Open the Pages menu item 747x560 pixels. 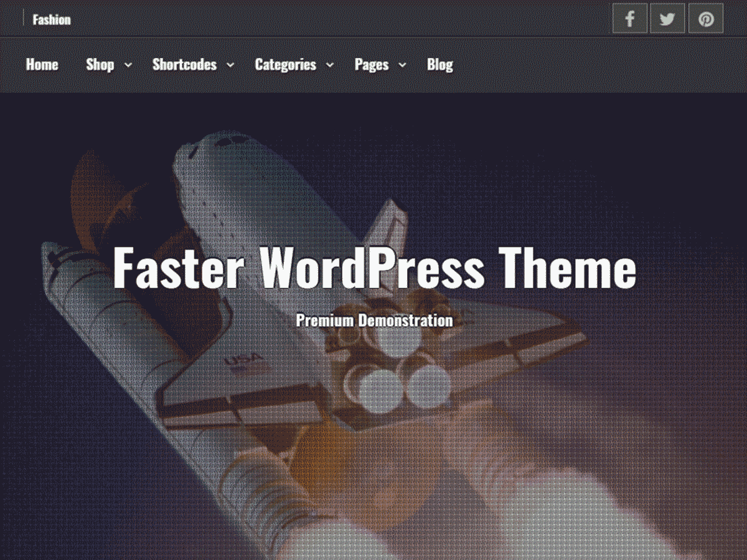click(372, 65)
